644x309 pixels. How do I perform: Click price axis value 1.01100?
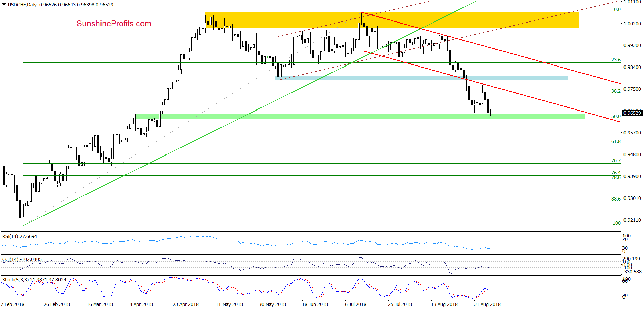(632, 2)
